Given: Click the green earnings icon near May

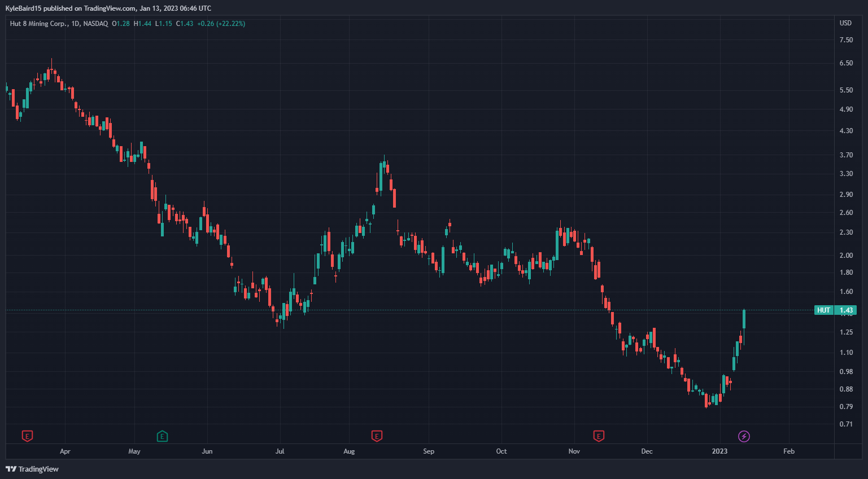Looking at the screenshot, I should [x=162, y=436].
